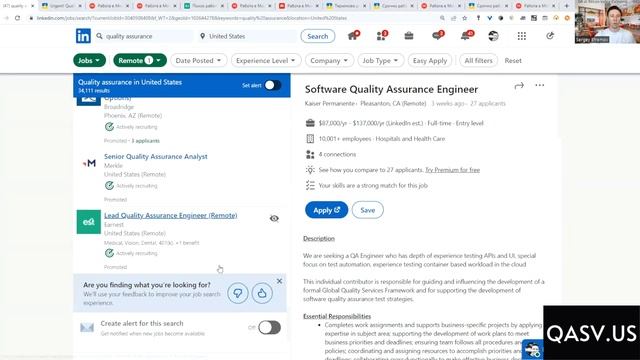640x360 pixels.
Task: Toggle the Set alert switch in the blue header
Action: point(272,85)
